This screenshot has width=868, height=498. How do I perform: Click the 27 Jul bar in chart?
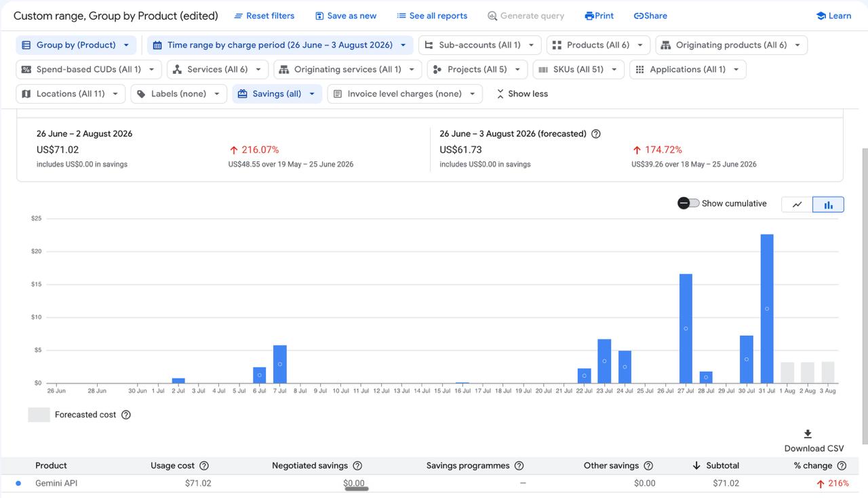point(686,329)
